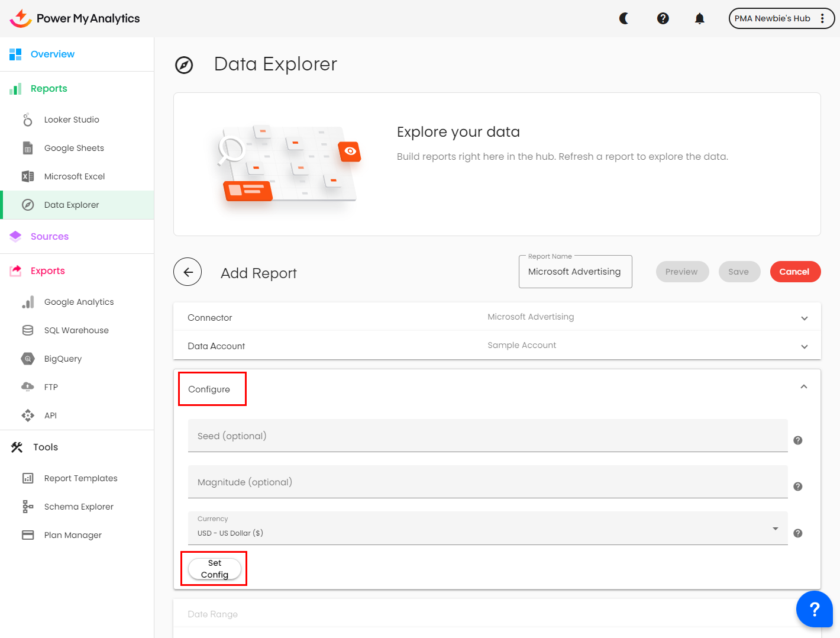Click the back arrow beside Add Report
The height and width of the screenshot is (638, 840).
[x=188, y=272]
